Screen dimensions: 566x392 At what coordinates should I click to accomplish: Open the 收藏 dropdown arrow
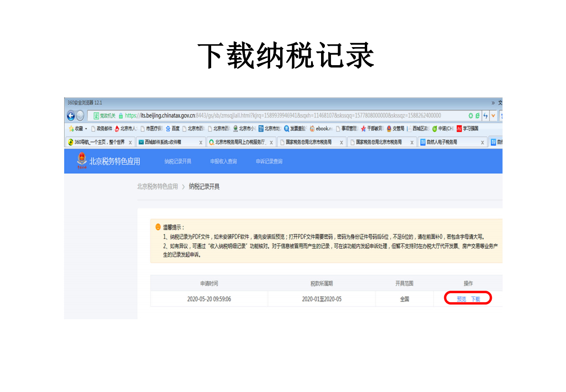point(86,129)
